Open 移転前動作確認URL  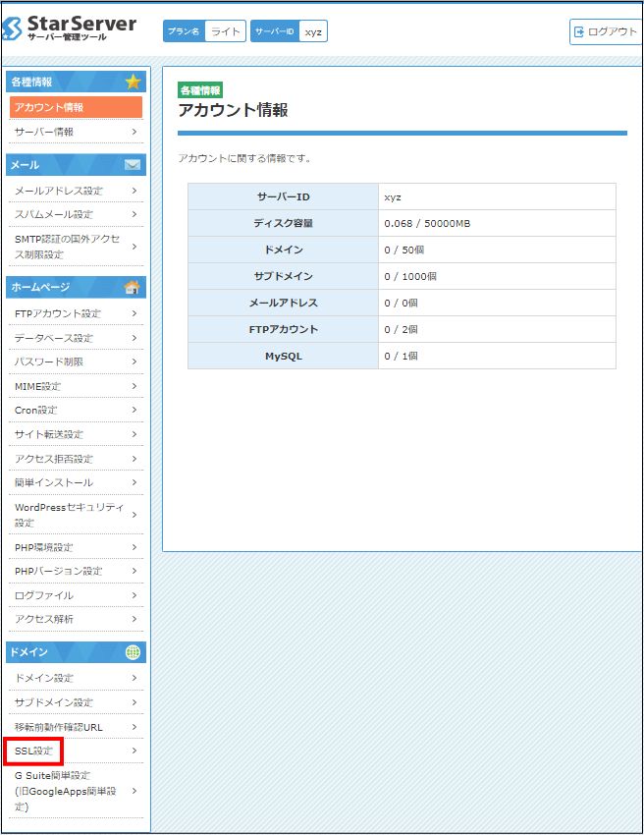coord(77,727)
